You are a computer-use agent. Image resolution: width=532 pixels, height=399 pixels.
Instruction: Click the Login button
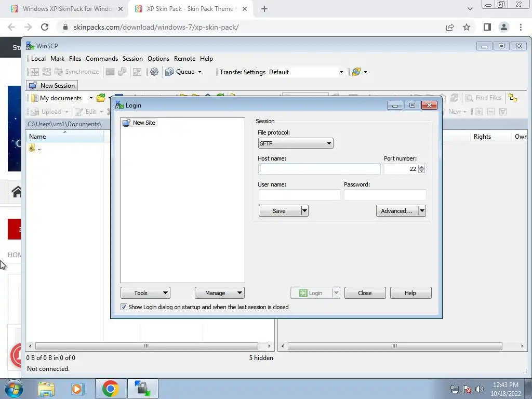[x=312, y=293]
